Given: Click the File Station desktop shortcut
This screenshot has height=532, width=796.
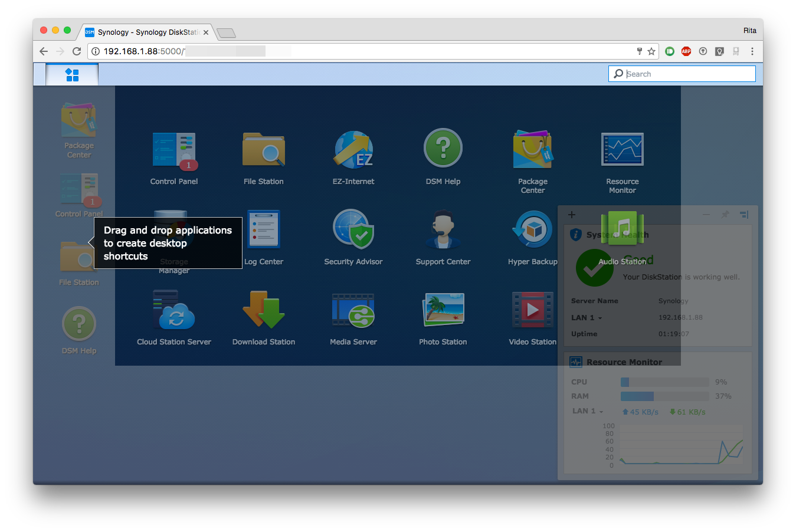Looking at the screenshot, I should (79, 256).
